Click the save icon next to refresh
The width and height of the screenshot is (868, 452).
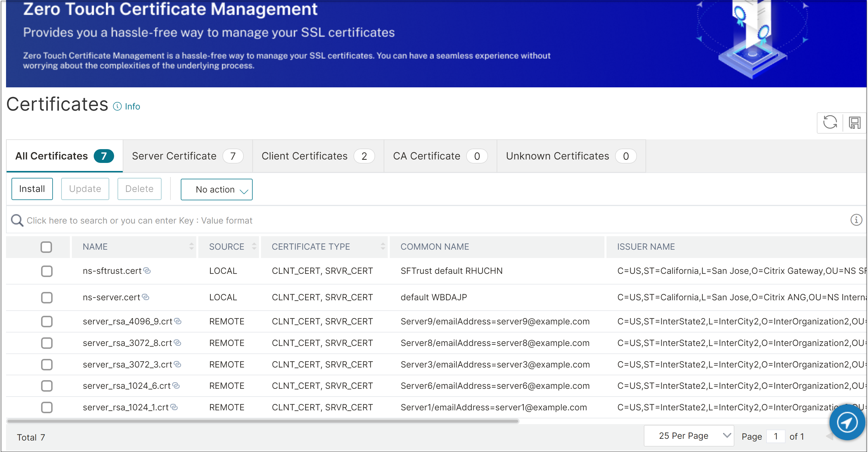854,123
